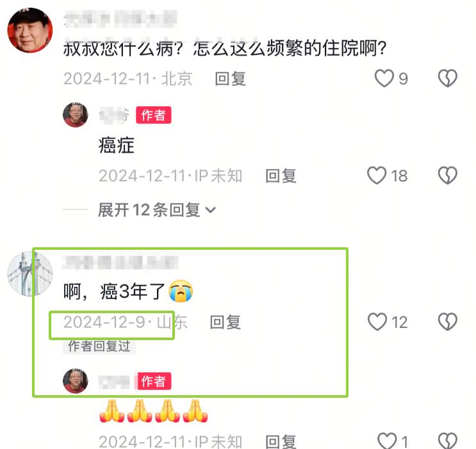Dislike the Beijing comment about hospitalization
The image size is (476, 449).
coord(447,78)
